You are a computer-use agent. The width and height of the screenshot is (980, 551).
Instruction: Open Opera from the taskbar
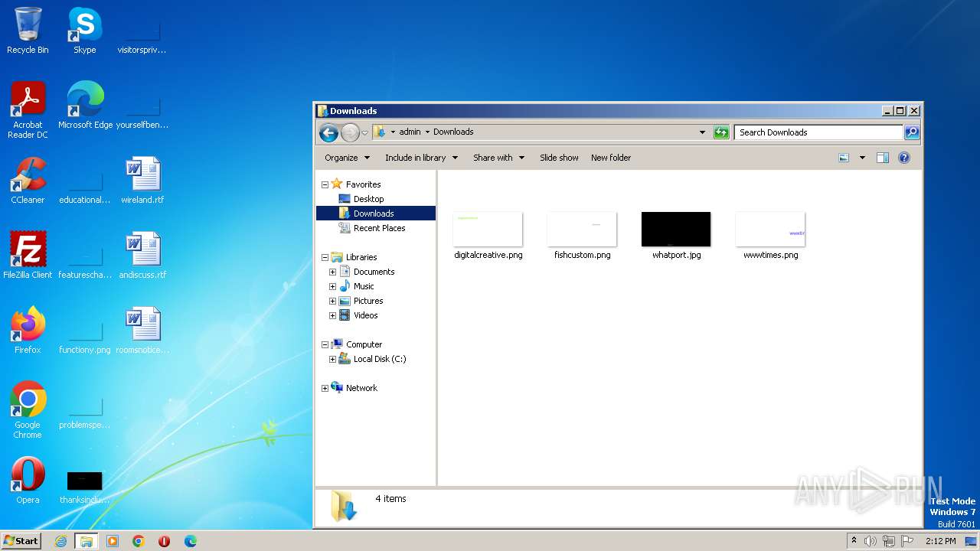point(164,541)
